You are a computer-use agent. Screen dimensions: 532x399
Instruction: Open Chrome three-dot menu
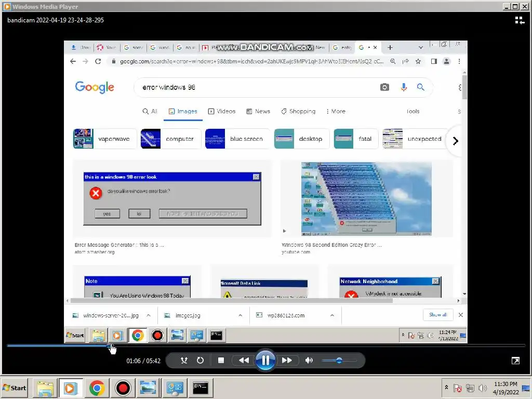click(459, 61)
